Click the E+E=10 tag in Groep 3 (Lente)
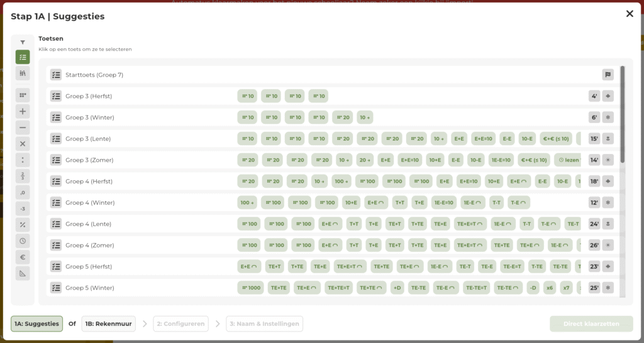Screen dimensions: 644x343 coord(483,139)
